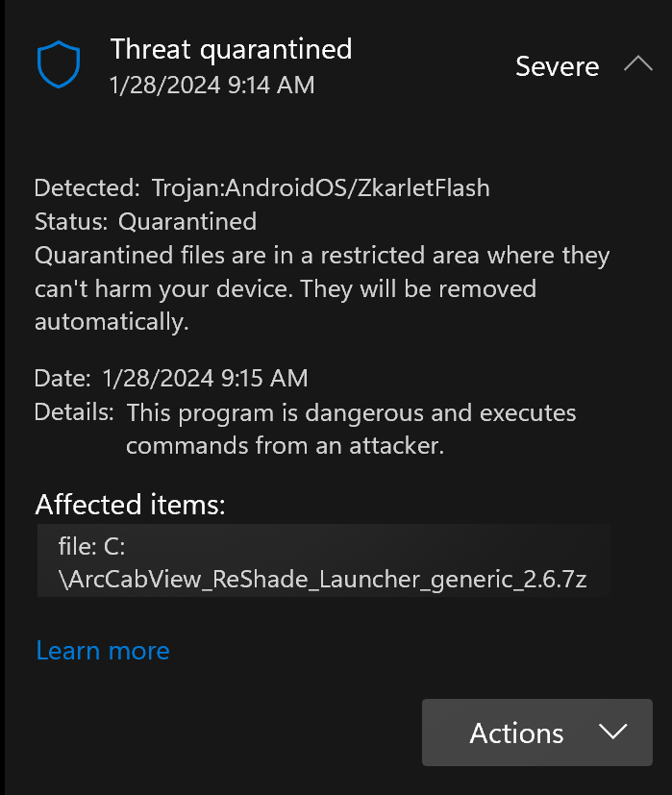Open the Learn more link
Screen dimensions: 672x795
coord(102,651)
